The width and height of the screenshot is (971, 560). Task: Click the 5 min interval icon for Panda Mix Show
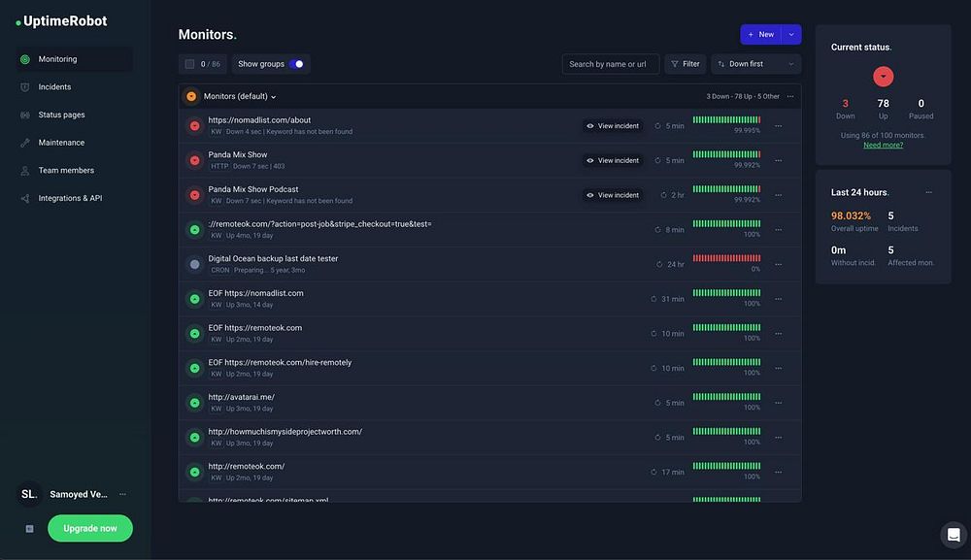pos(657,161)
